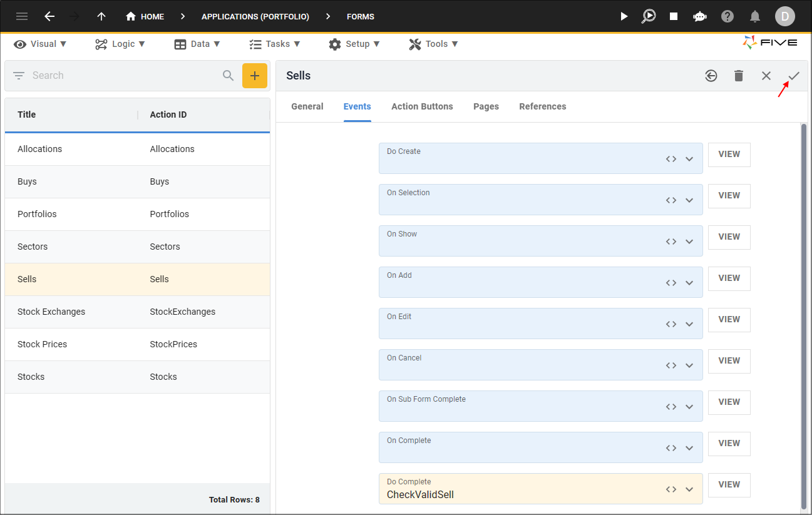Select the Buys row in the list
This screenshot has height=515, width=812.
(137, 181)
